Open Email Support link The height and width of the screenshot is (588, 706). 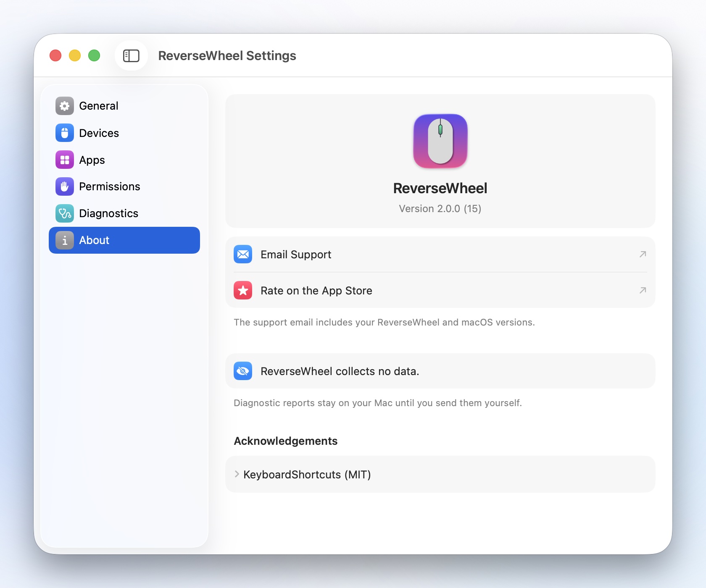tap(440, 255)
